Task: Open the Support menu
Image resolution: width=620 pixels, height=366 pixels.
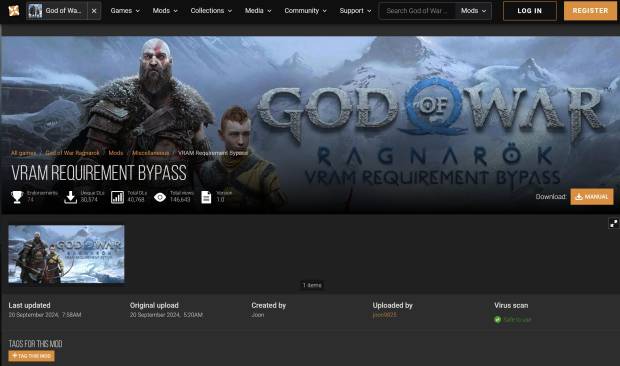Action: (x=355, y=11)
